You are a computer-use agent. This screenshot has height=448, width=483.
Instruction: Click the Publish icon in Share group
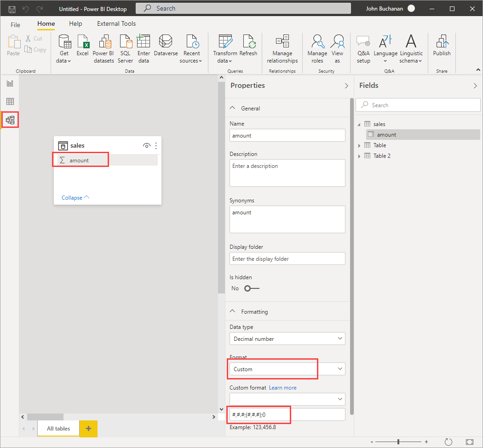(x=442, y=41)
